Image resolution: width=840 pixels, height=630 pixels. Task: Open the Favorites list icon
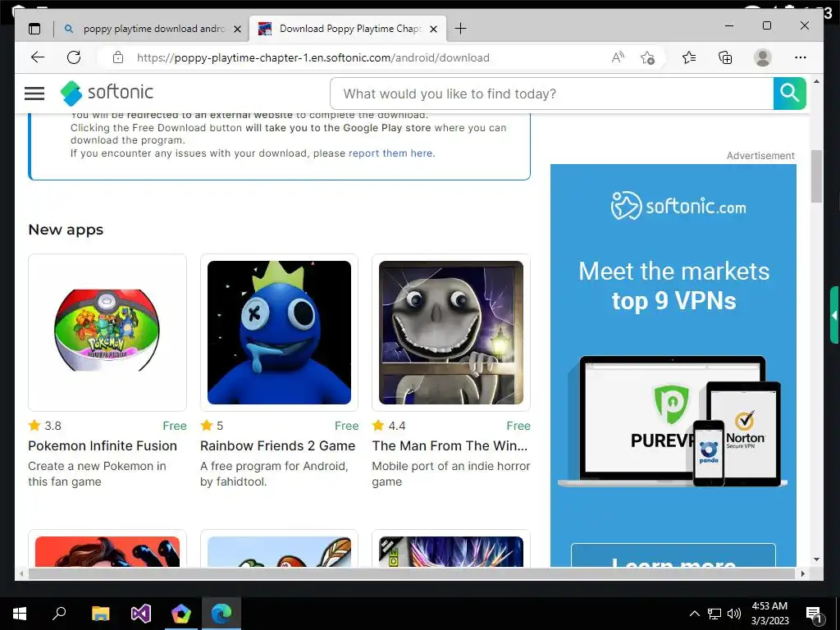point(689,57)
